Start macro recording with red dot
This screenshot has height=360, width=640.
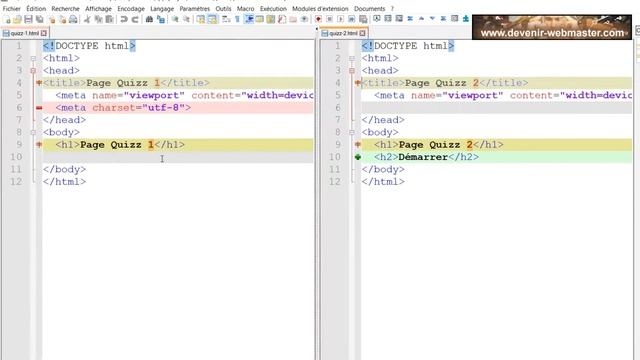tap(318, 19)
